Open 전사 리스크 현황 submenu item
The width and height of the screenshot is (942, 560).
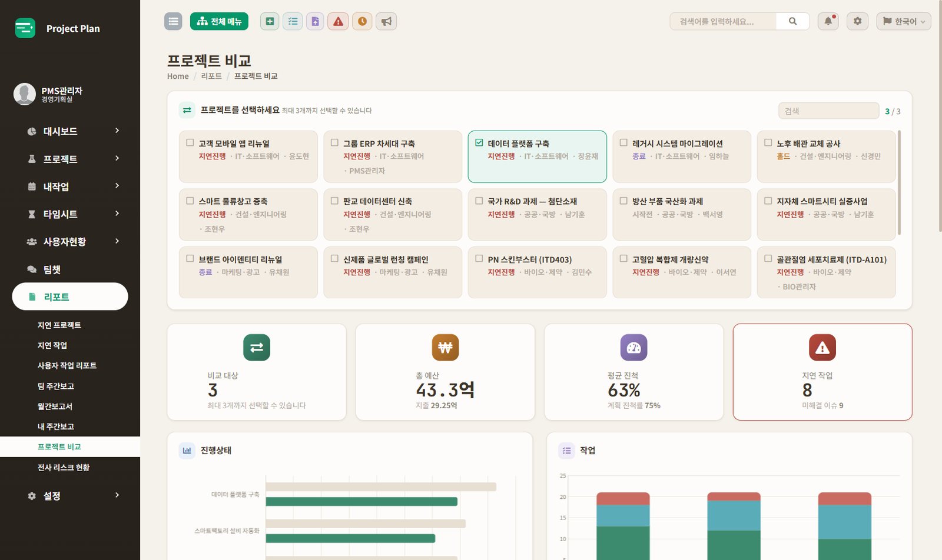[x=64, y=468]
